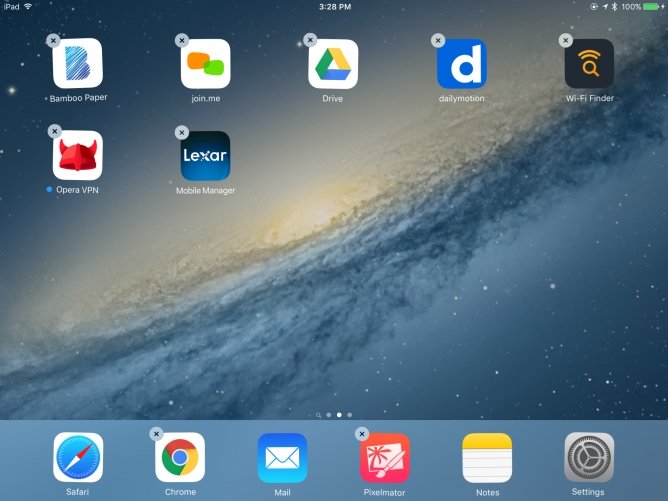The image size is (668, 501).
Task: Launch Pixelmator from the dock
Action: pos(385,458)
